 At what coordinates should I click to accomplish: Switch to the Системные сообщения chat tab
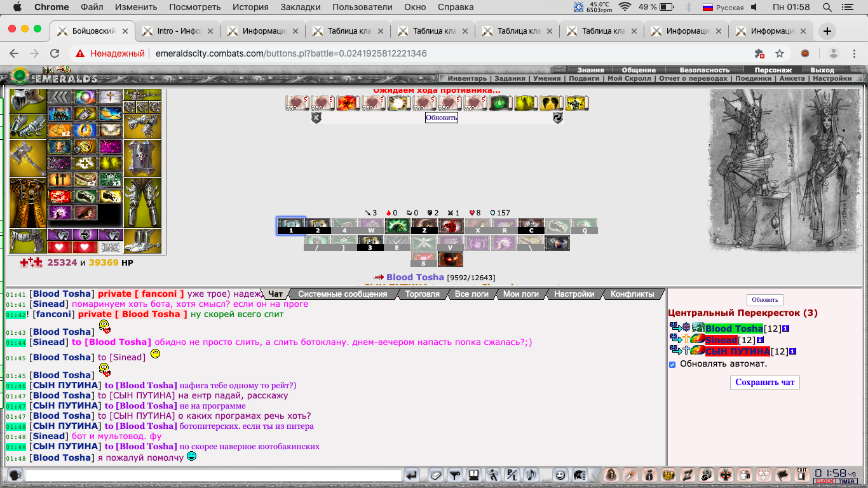click(x=342, y=294)
